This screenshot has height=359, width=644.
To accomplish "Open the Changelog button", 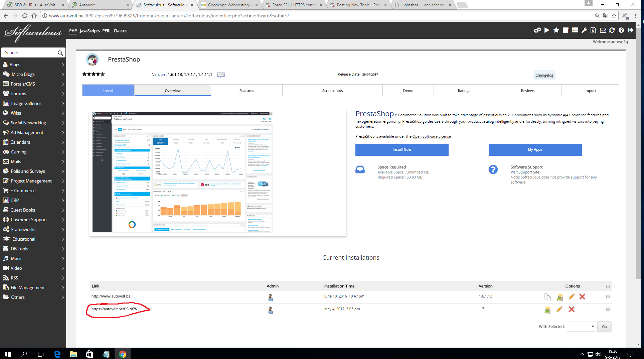I will [544, 75].
